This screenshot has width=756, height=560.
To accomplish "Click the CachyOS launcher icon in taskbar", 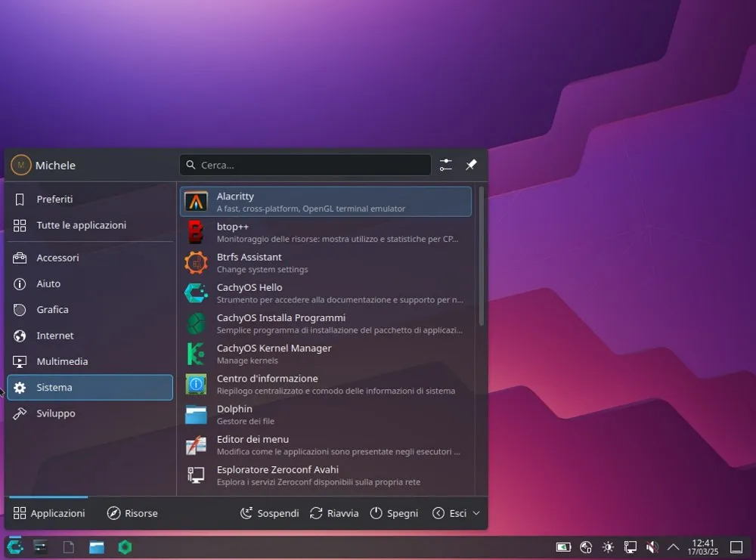I will (x=14, y=546).
